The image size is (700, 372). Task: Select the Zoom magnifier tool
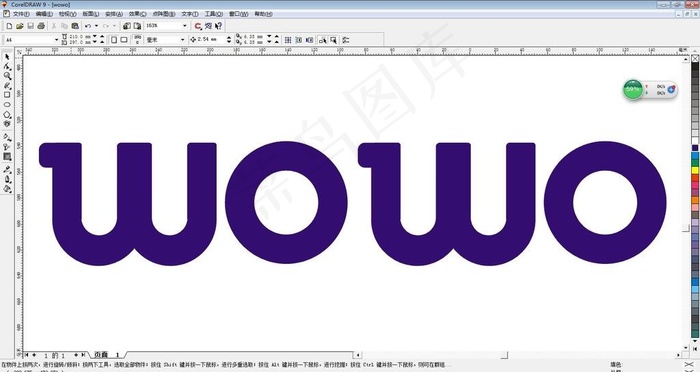pyautogui.click(x=7, y=76)
